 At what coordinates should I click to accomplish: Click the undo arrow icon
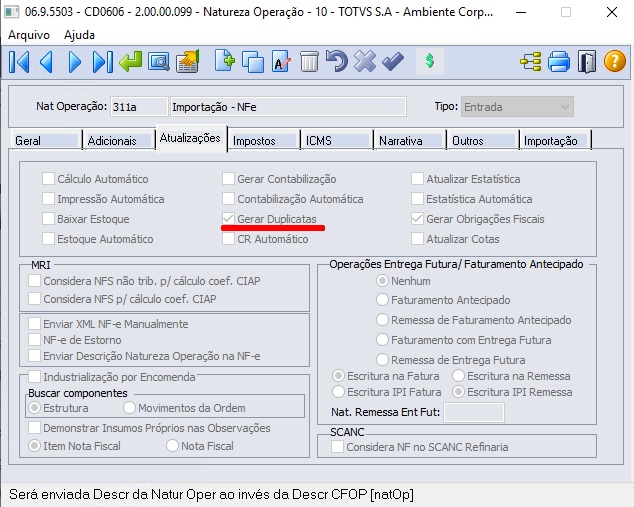[336, 61]
